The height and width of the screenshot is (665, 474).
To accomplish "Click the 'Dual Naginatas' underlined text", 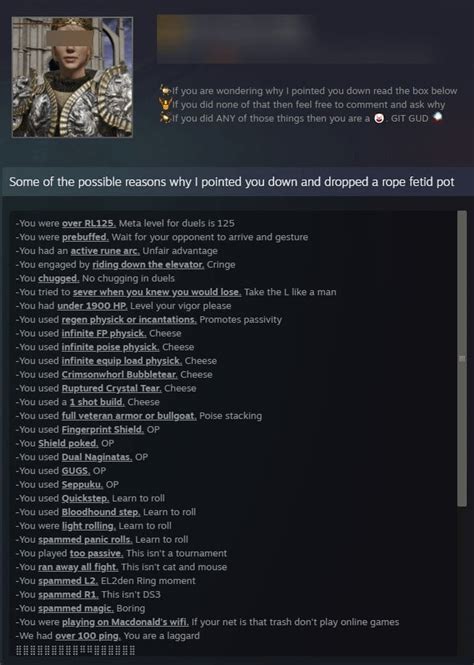I will coord(97,457).
